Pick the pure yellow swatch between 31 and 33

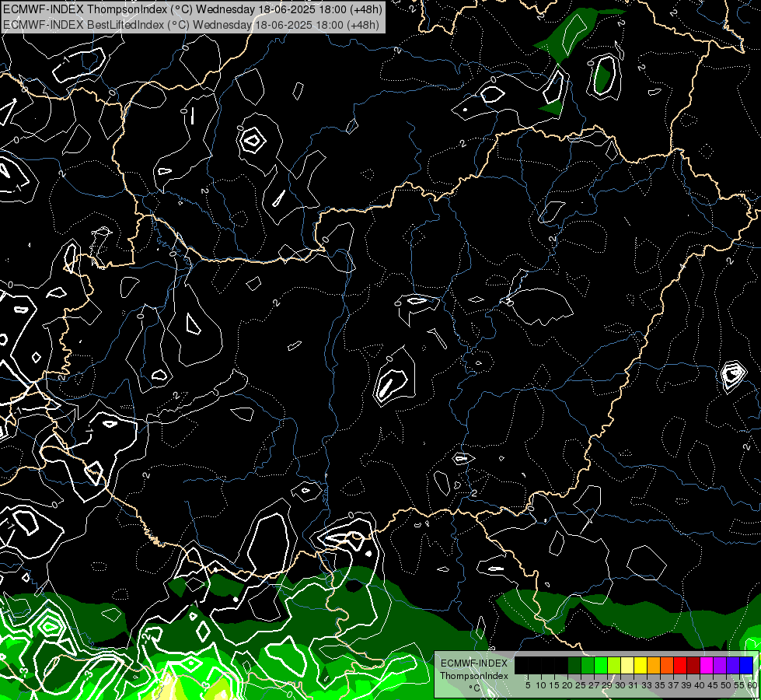pyautogui.click(x=641, y=665)
